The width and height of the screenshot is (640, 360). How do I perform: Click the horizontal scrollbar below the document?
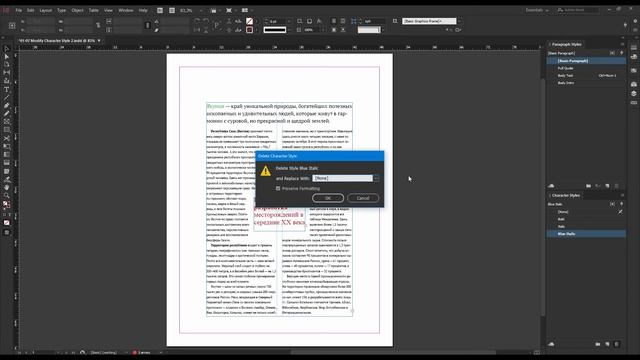tap(394, 352)
